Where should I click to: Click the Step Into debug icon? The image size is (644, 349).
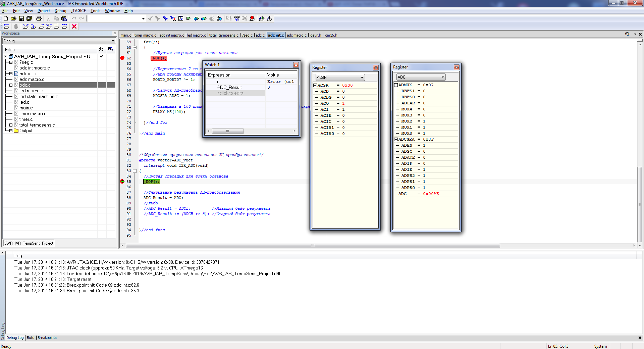[34, 27]
